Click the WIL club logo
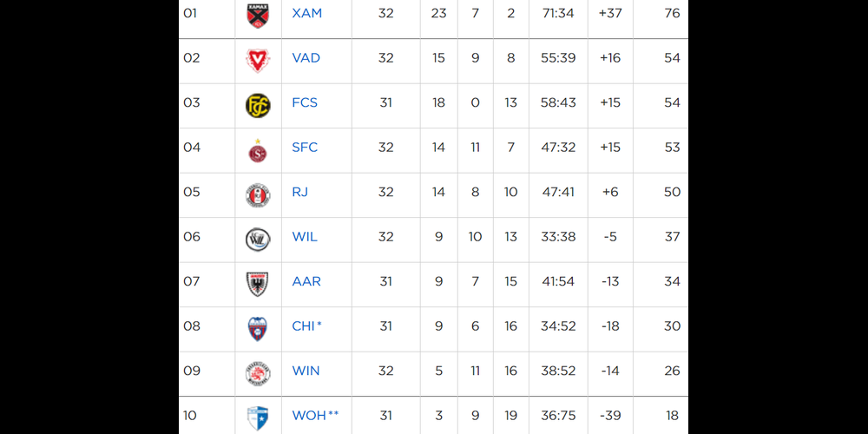 pos(258,240)
